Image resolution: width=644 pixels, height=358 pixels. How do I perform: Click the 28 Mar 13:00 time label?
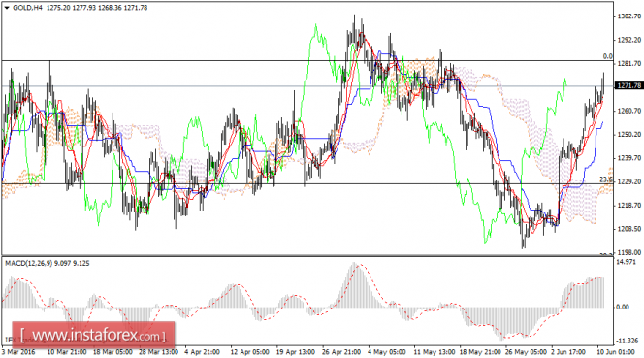[x=158, y=352]
